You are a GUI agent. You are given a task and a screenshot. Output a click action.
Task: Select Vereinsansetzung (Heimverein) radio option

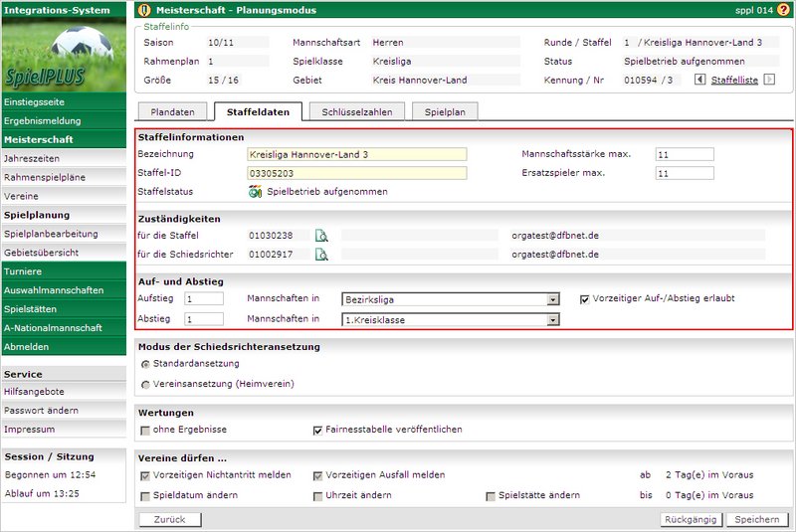point(145,384)
